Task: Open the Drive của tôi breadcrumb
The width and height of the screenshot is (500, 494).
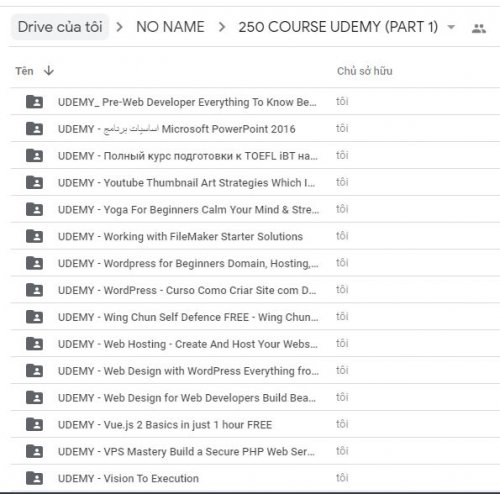Action: click(60, 27)
